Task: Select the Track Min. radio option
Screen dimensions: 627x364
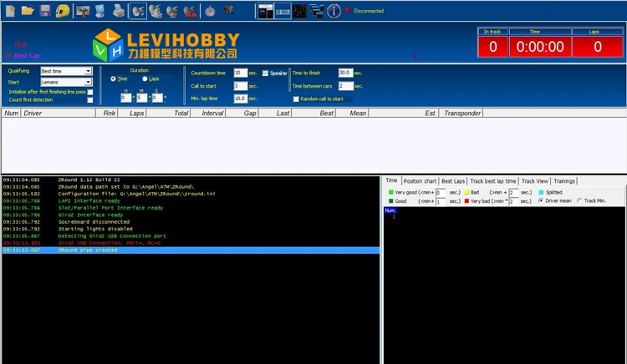Action: (580, 200)
